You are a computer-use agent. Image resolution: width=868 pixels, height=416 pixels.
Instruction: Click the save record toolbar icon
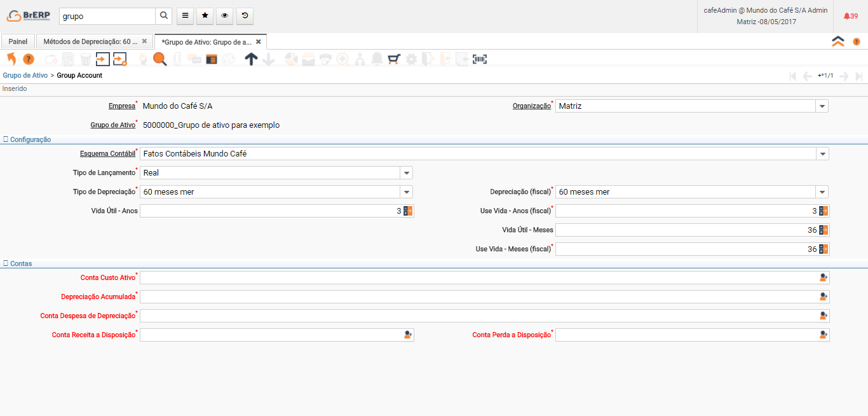pyautogui.click(x=103, y=59)
